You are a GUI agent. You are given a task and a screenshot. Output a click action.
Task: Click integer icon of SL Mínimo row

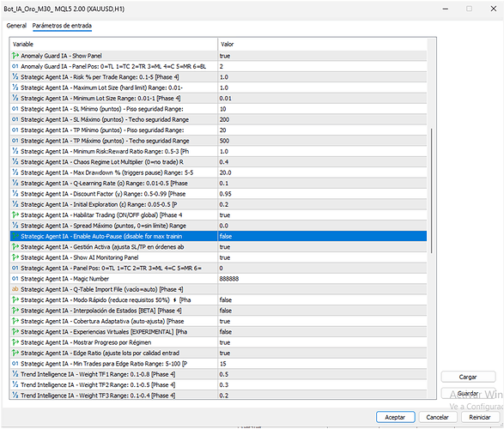point(15,108)
